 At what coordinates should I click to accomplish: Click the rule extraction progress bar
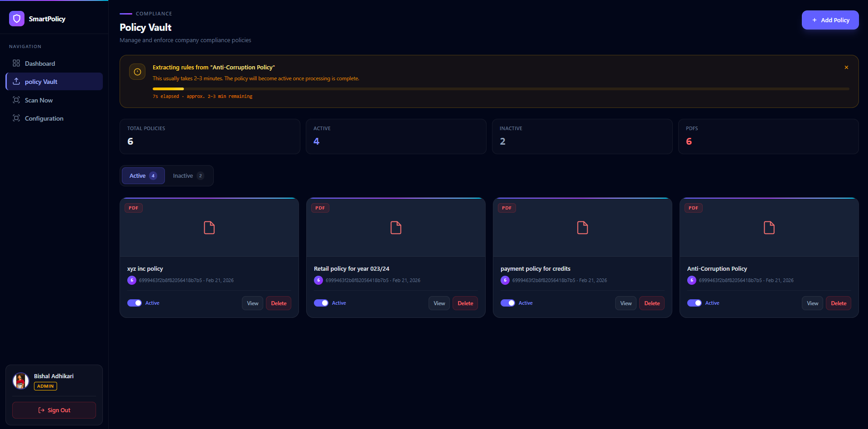click(501, 89)
